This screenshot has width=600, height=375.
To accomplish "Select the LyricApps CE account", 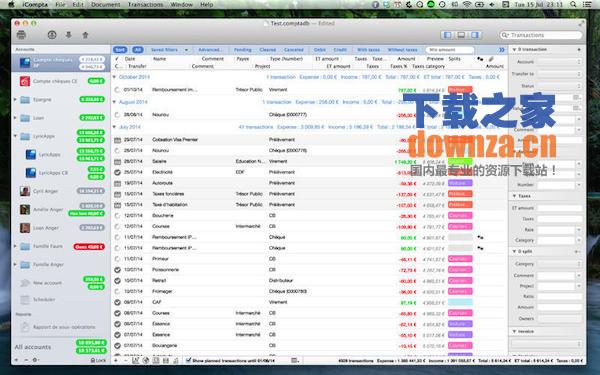I will 61,173.
